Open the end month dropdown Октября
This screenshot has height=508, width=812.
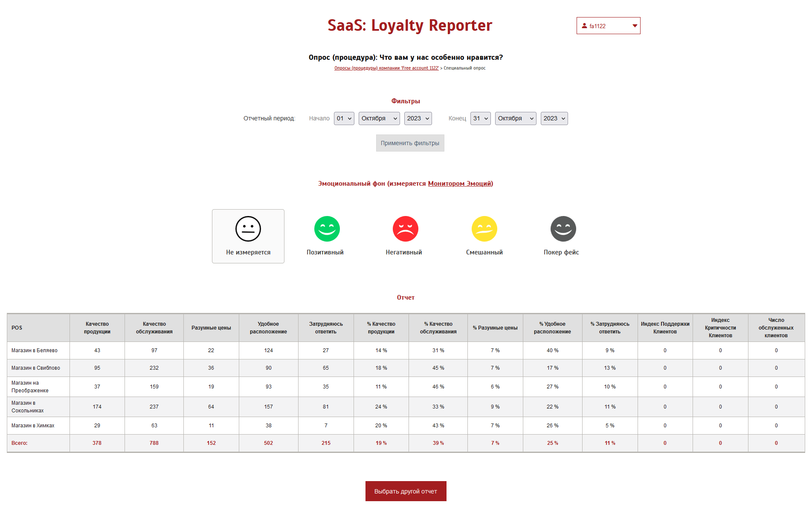pos(515,118)
